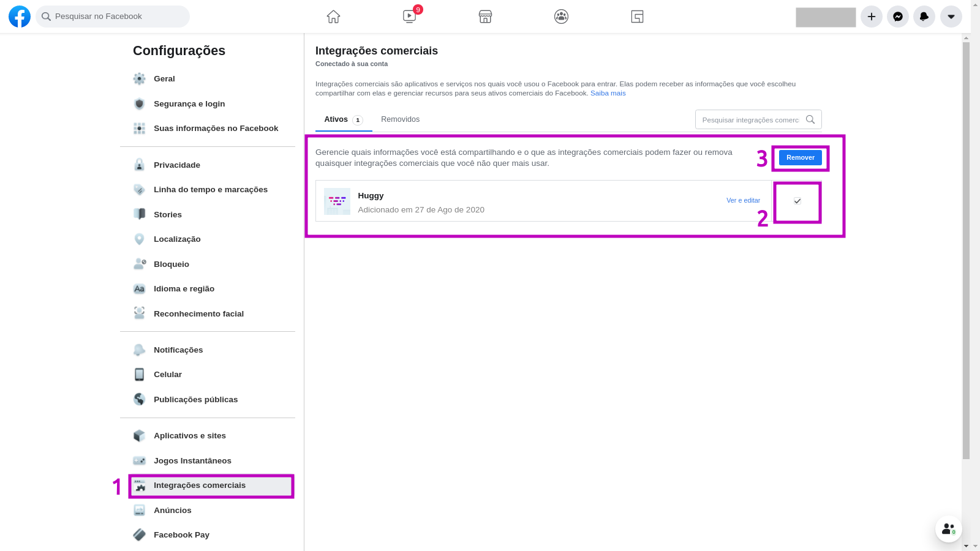
Task: Open the Gaming icon in top bar
Action: (637, 17)
